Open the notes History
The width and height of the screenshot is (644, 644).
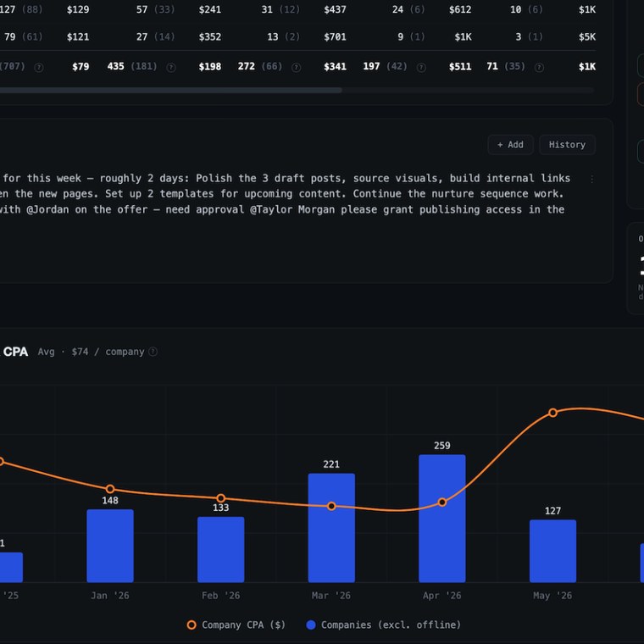coord(567,145)
